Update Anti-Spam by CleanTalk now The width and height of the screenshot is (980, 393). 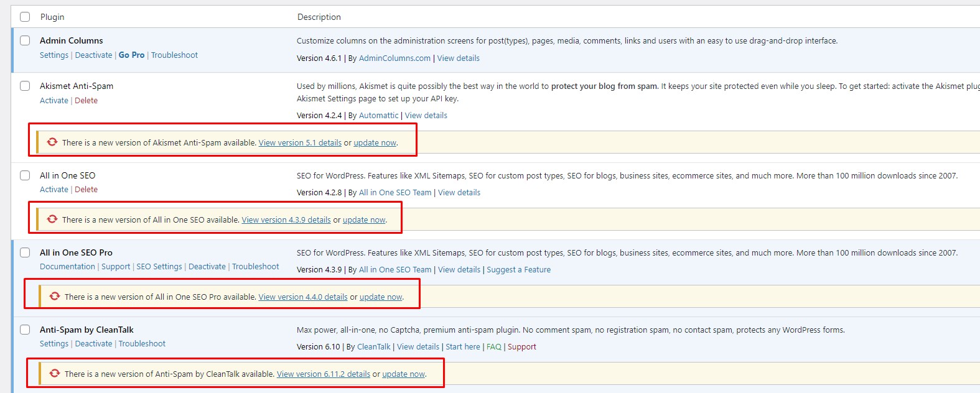pyautogui.click(x=404, y=374)
